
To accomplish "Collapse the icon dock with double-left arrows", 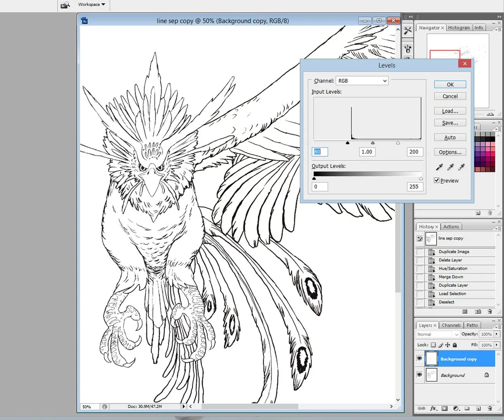I will (x=411, y=17).
